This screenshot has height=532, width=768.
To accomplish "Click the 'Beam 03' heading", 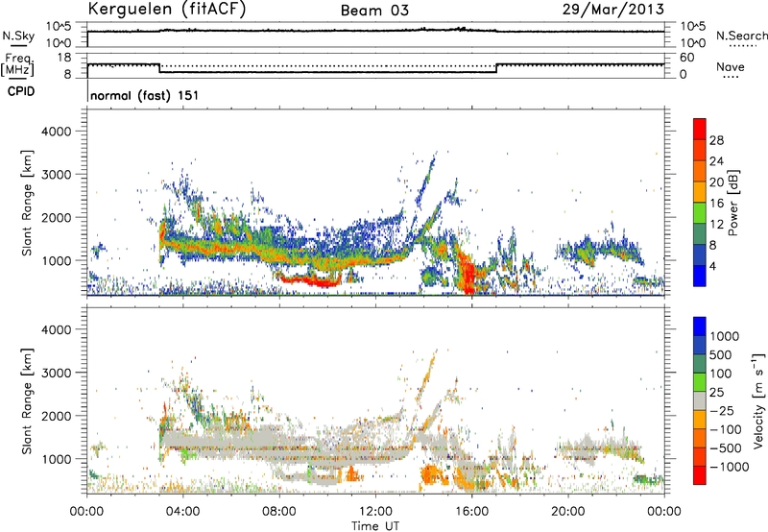I will (374, 11).
